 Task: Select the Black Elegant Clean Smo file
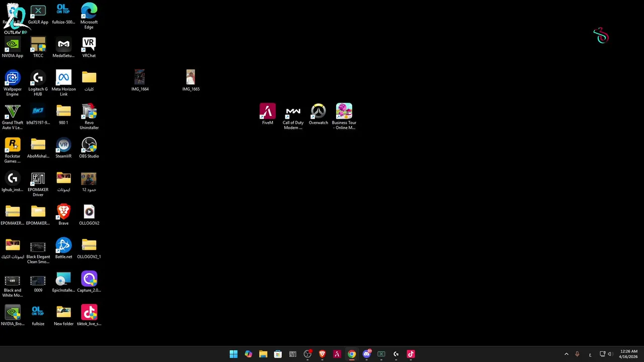(x=38, y=251)
